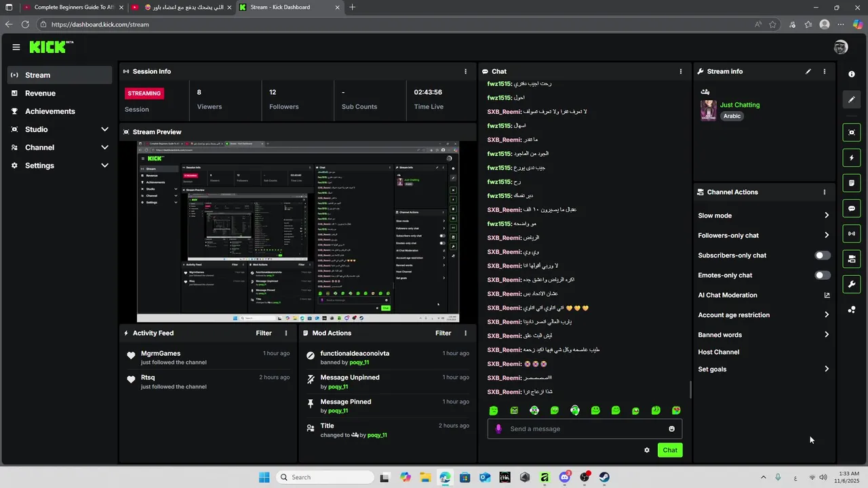This screenshot has height=488, width=868.
Task: Toggle the edit layout pencil in right toolbar
Action: coord(852,100)
